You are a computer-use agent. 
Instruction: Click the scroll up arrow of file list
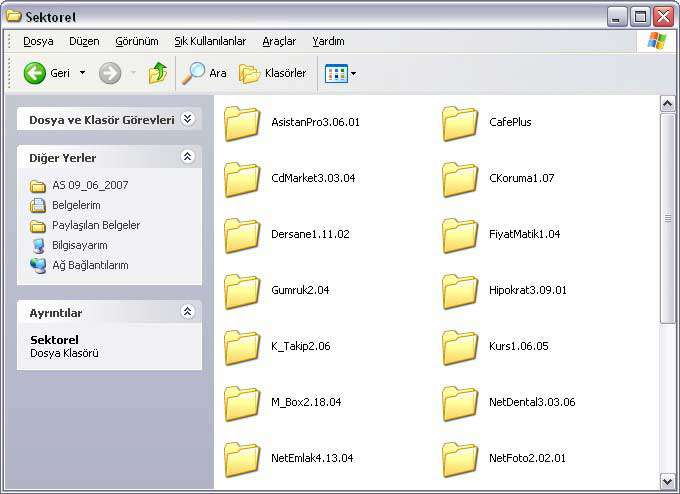tap(667, 104)
